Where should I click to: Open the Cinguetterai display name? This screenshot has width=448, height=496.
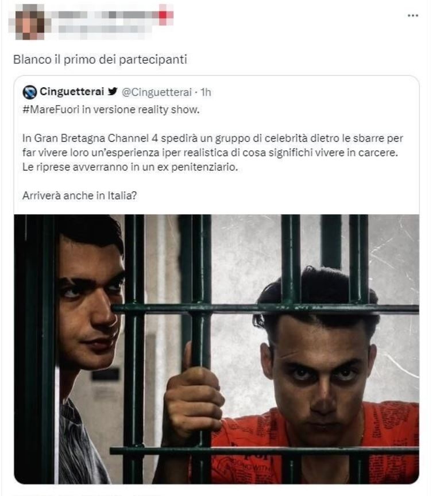72,92
